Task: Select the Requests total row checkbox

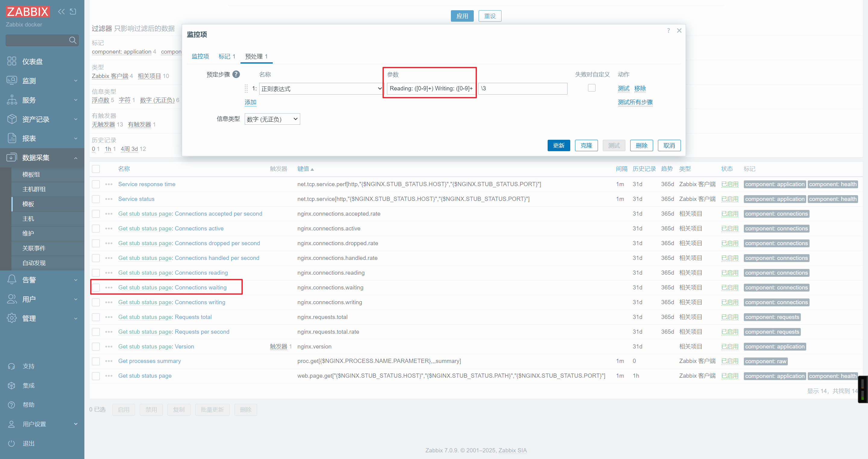Action: 96,317
